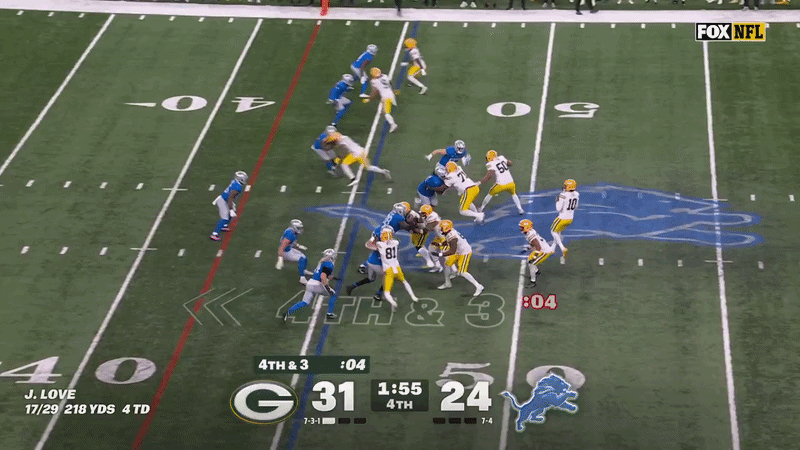Click the Lions logo in scorebug

(541, 402)
